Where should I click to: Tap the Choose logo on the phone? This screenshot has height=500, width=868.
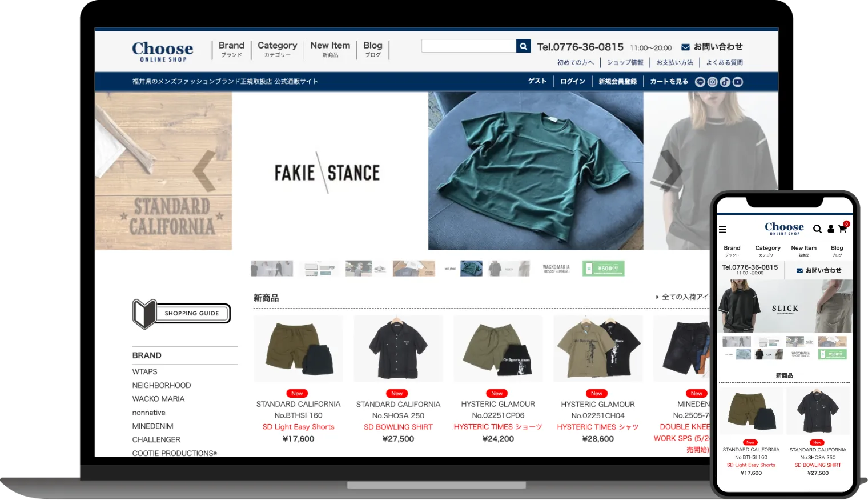(784, 229)
